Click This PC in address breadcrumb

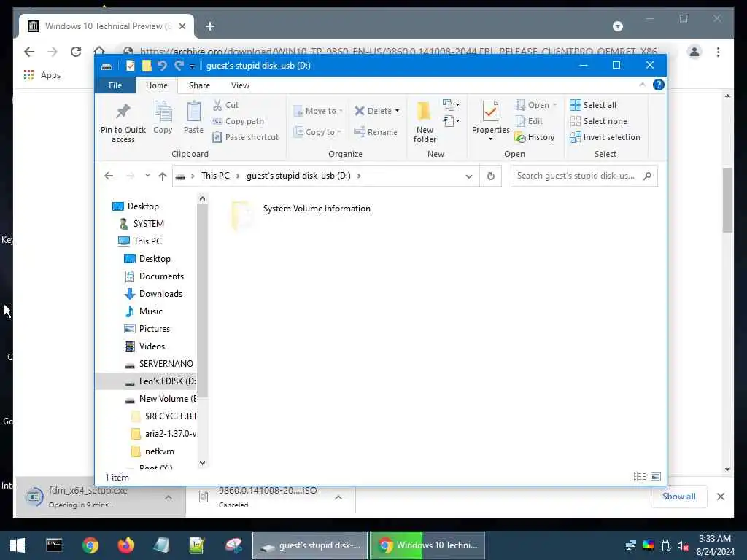tap(215, 176)
